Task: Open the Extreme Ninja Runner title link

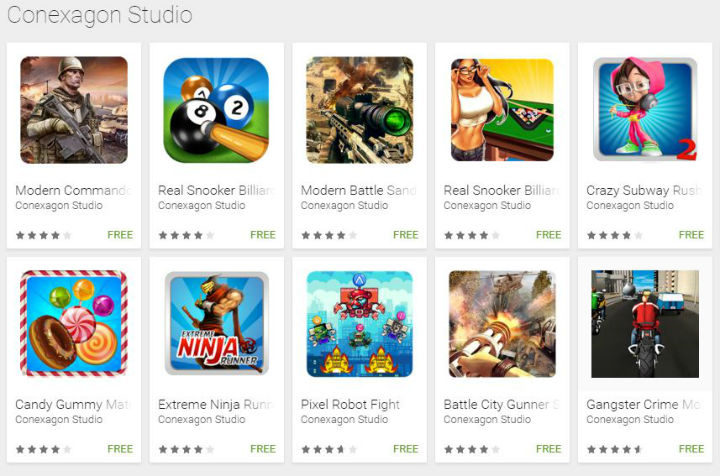Action: click(x=216, y=404)
